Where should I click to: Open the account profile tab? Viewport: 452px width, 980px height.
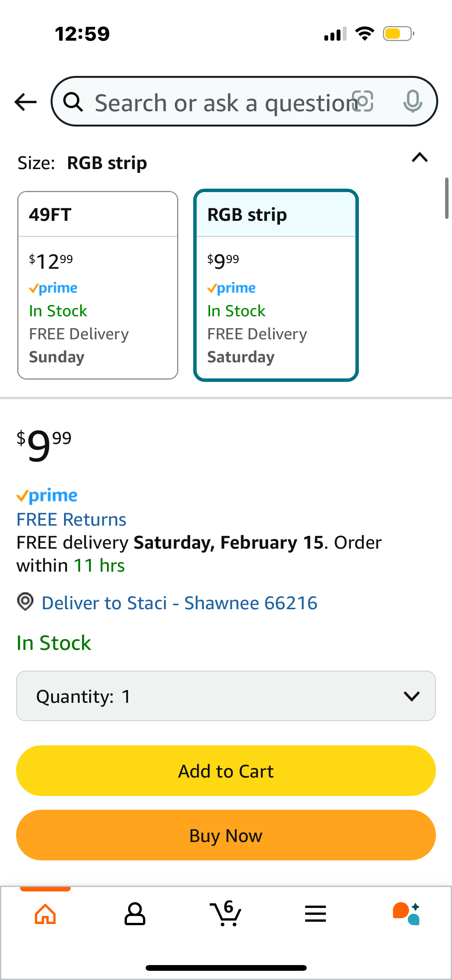(135, 914)
